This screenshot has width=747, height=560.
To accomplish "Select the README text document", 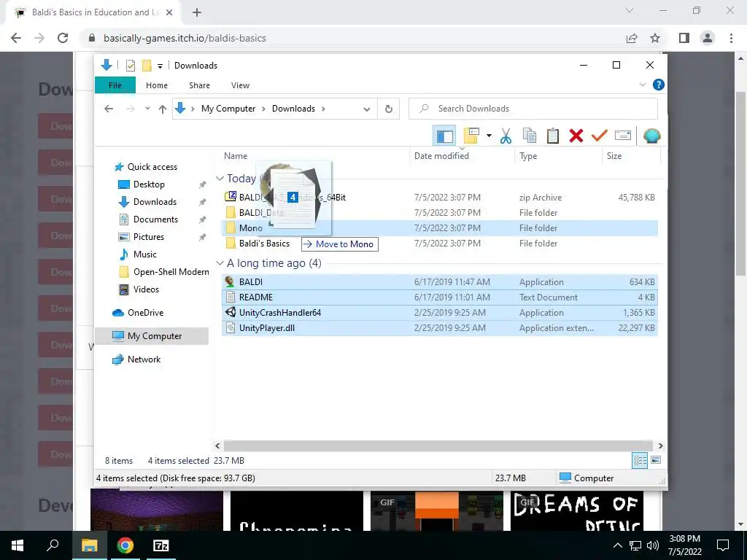I will [440, 297].
